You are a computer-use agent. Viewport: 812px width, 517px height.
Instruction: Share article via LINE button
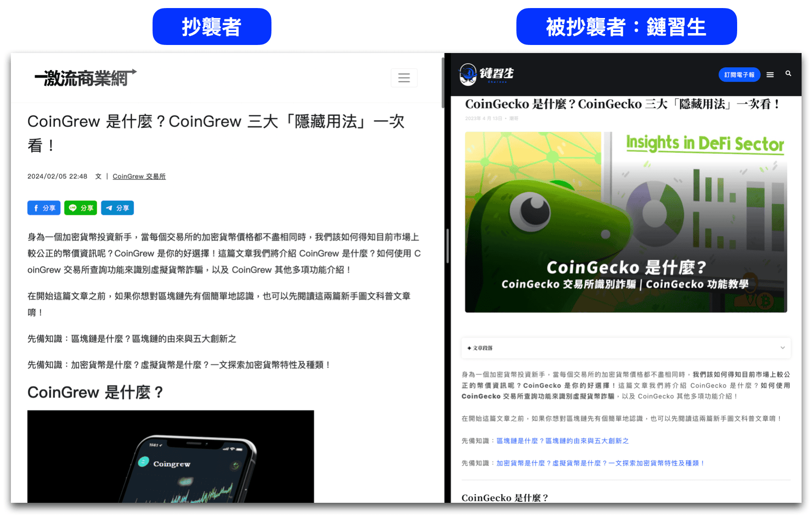tap(81, 208)
